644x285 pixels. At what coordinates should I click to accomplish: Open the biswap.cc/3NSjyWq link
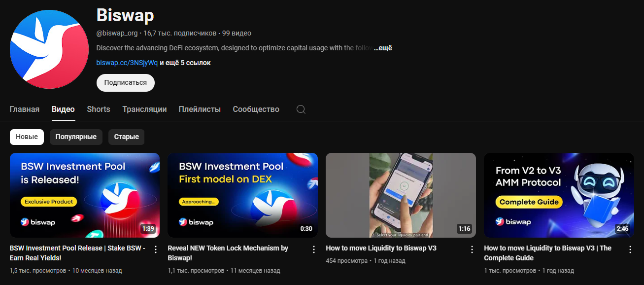(x=127, y=63)
